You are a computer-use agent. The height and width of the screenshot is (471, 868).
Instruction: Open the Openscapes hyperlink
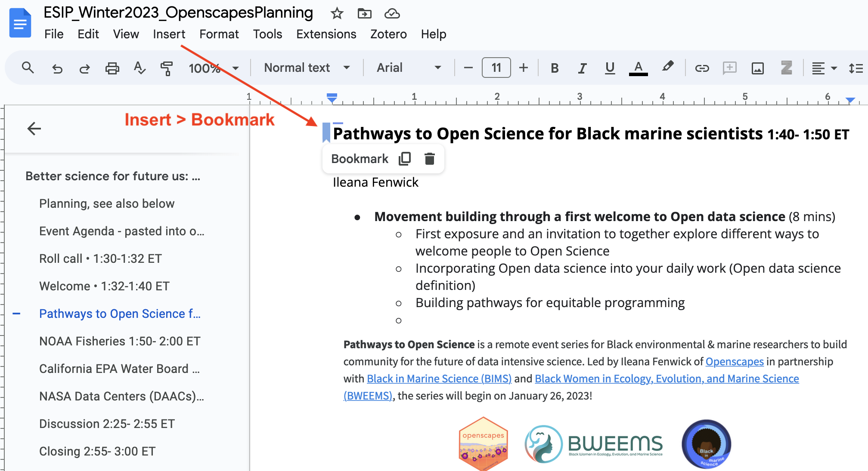click(x=735, y=361)
